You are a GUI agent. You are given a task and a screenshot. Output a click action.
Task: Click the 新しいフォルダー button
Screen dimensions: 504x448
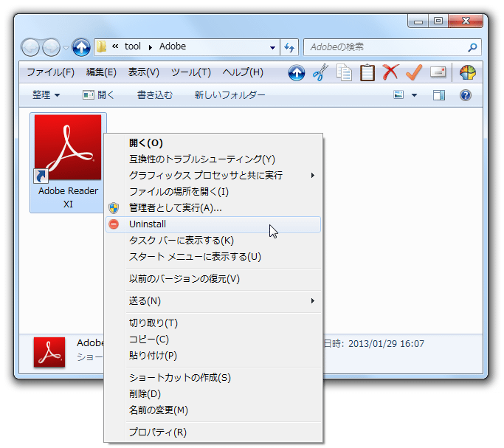coord(229,95)
